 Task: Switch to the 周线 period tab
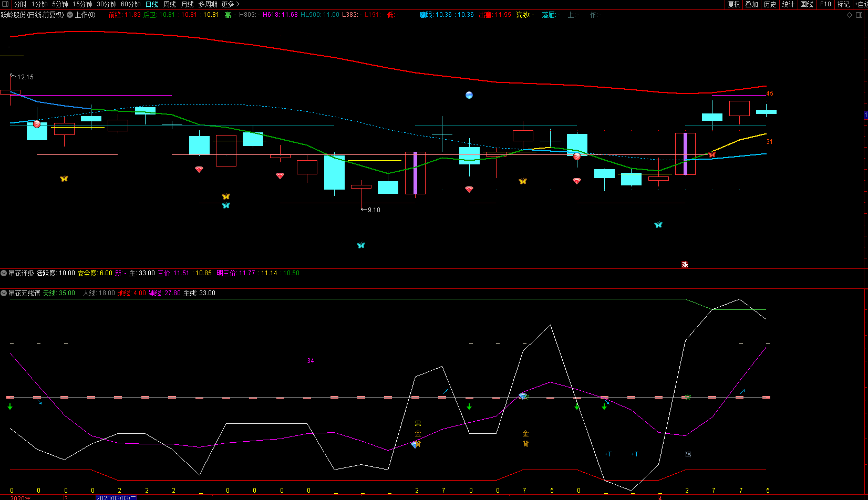tap(170, 4)
